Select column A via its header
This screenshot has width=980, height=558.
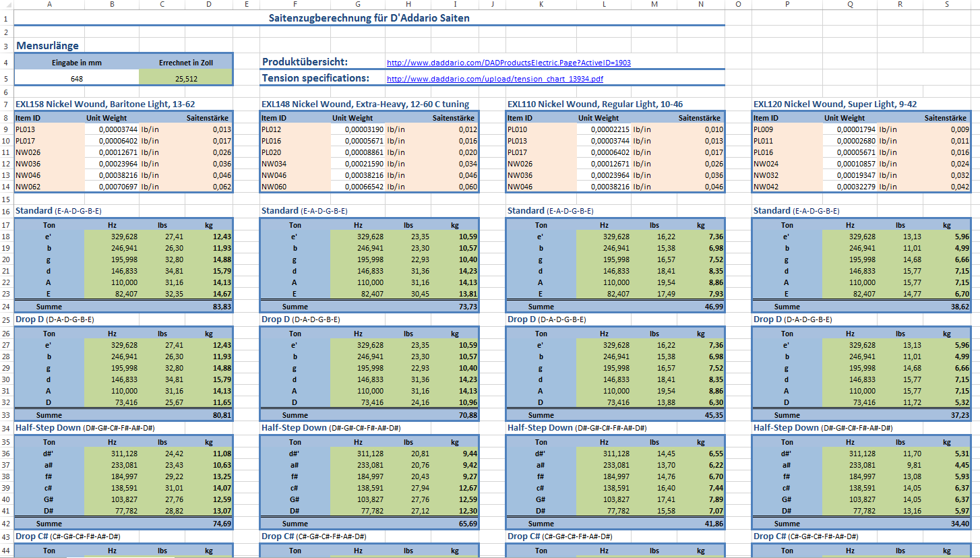49,4
